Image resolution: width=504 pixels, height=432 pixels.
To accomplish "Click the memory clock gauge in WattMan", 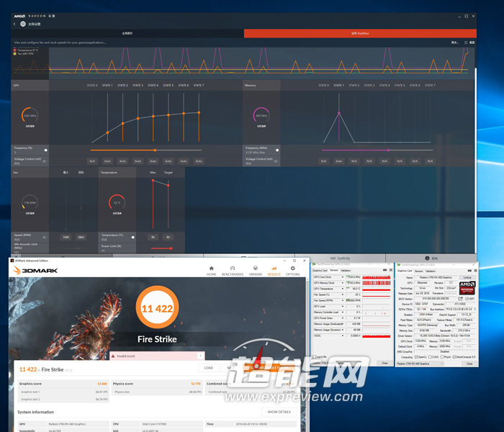I will click(x=261, y=115).
